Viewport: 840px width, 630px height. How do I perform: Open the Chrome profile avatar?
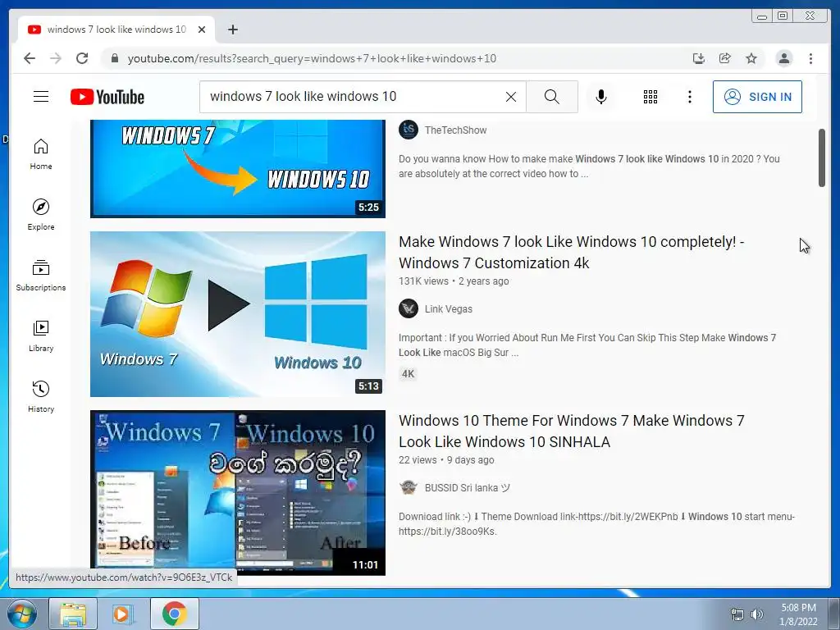(783, 58)
